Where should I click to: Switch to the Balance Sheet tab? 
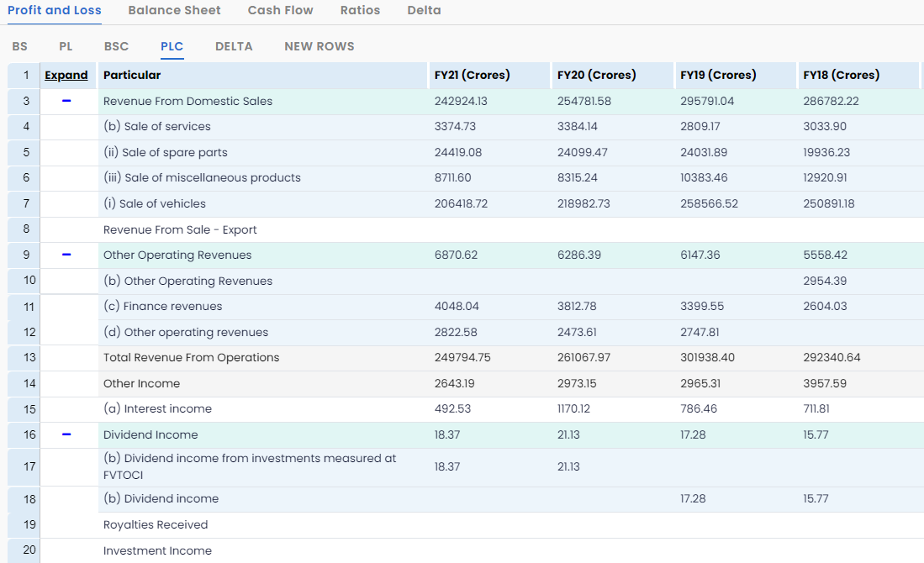coord(174,10)
